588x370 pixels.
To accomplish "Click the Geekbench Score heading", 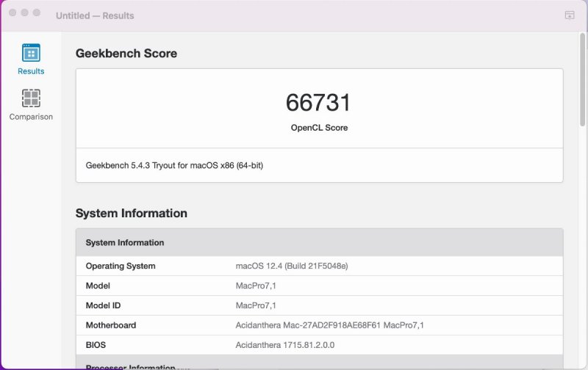I will [x=126, y=54].
